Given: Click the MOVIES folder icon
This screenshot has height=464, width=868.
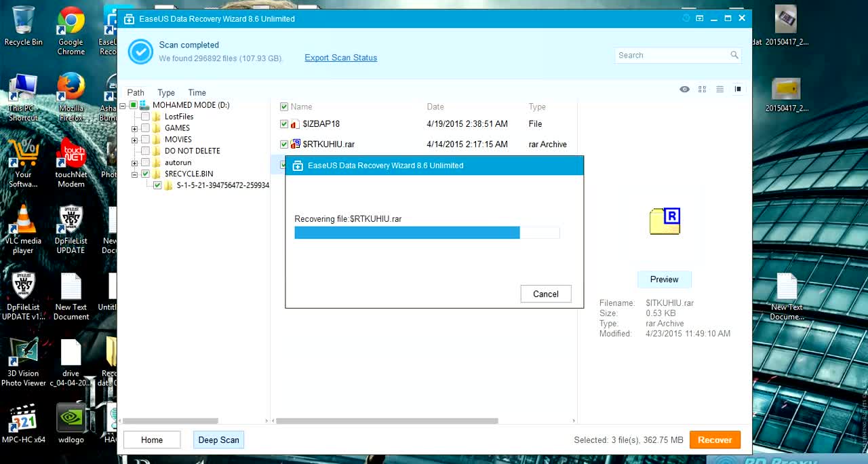Looking at the screenshot, I should (x=157, y=140).
